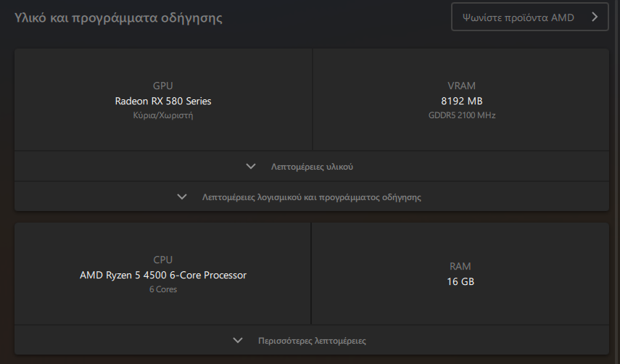Select the AMD Ryzen 5 4500 processor name
This screenshot has width=620, height=364.
point(163,275)
